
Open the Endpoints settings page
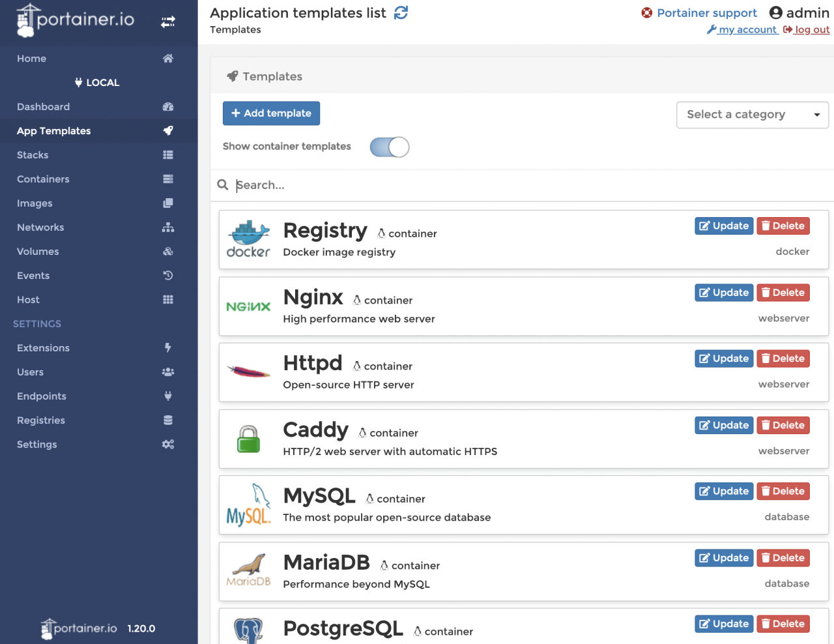point(42,396)
